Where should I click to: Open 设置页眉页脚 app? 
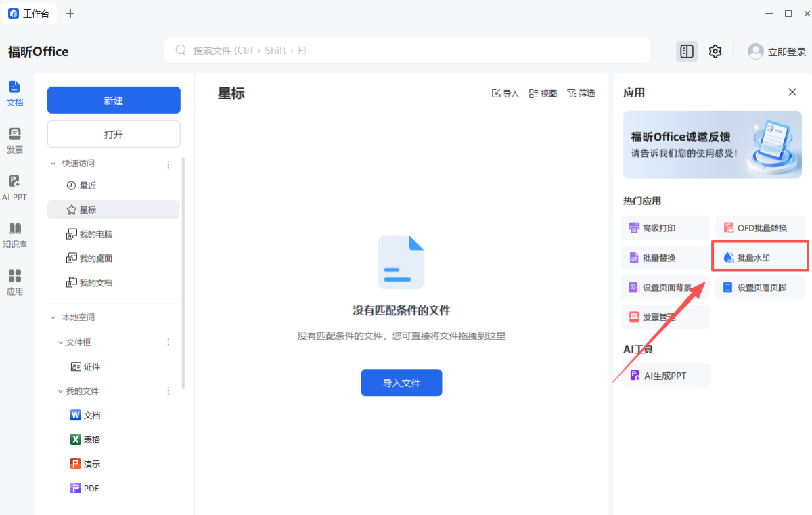pyautogui.click(x=760, y=288)
